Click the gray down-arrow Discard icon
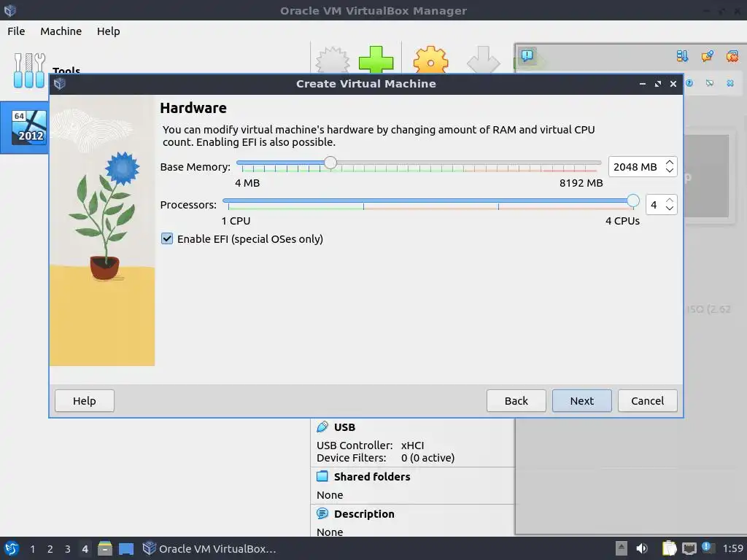This screenshot has width=747, height=560. tap(483, 60)
